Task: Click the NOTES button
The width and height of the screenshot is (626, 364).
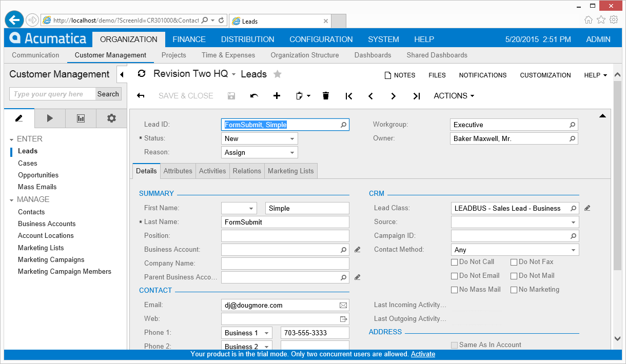Action: (x=400, y=75)
